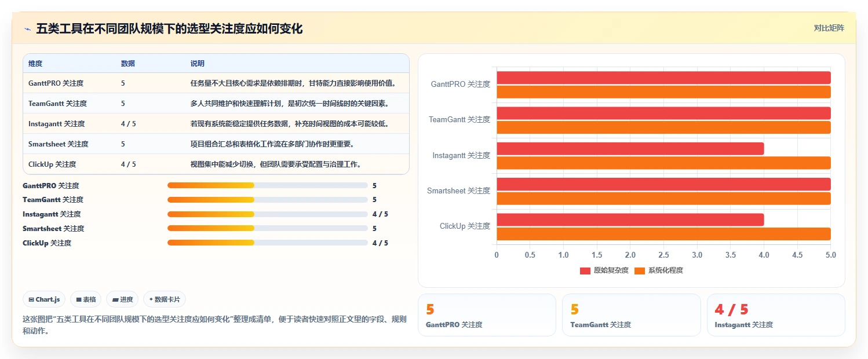This screenshot has width=868, height=359.
Task: Click the page title 五类工具在不同团队规模下
Action: pyautogui.click(x=169, y=28)
